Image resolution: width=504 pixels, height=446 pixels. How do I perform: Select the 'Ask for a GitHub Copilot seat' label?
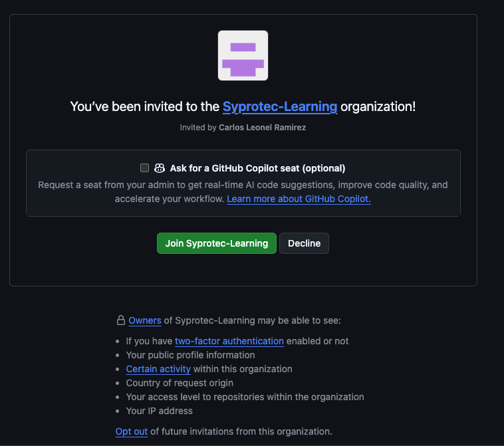click(x=257, y=168)
